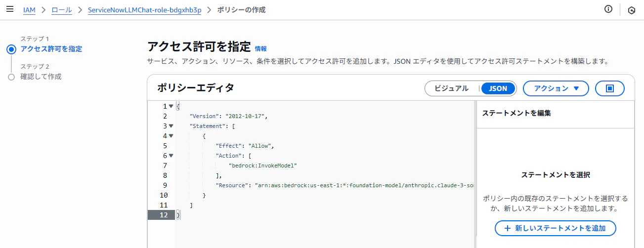Go to ロール breadcrumb link

(x=62, y=10)
